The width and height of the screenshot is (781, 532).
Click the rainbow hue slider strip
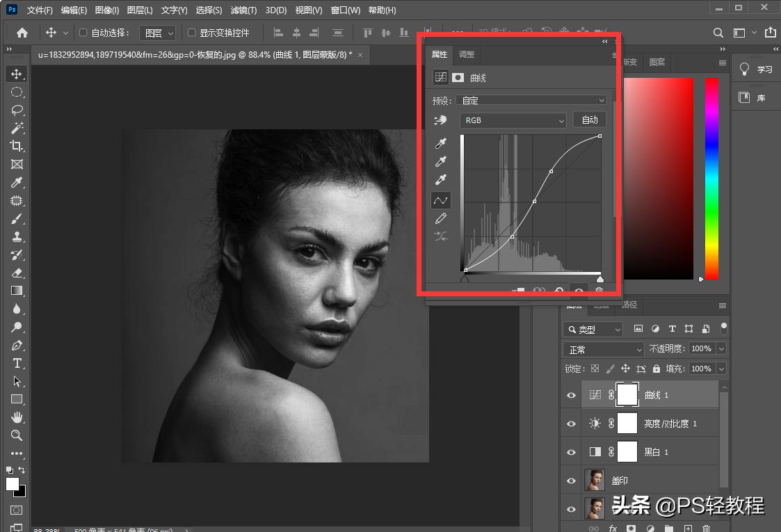pos(711,177)
